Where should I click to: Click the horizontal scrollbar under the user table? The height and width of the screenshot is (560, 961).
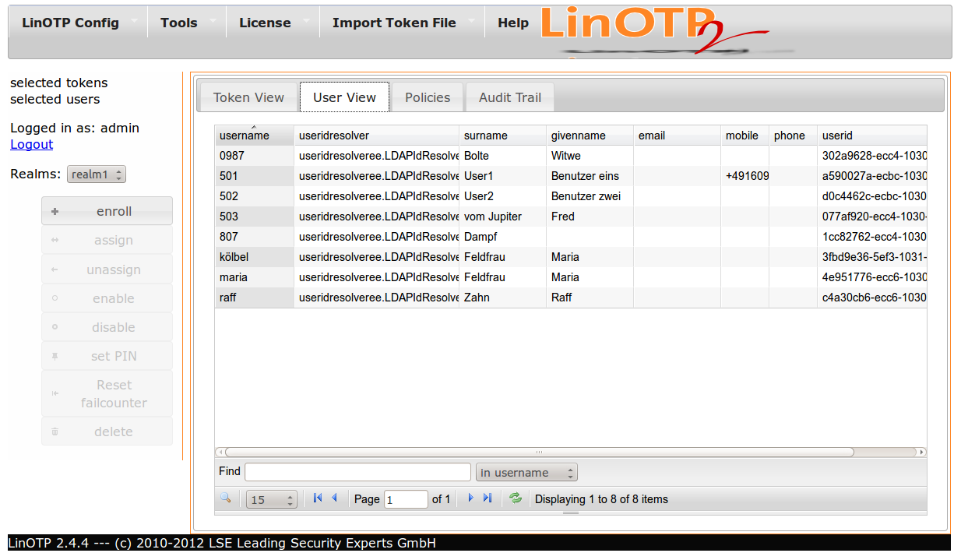(x=537, y=452)
